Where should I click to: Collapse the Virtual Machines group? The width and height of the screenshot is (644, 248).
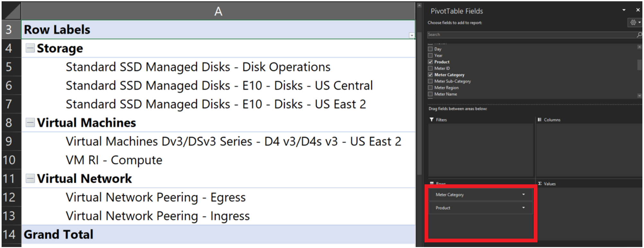30,123
